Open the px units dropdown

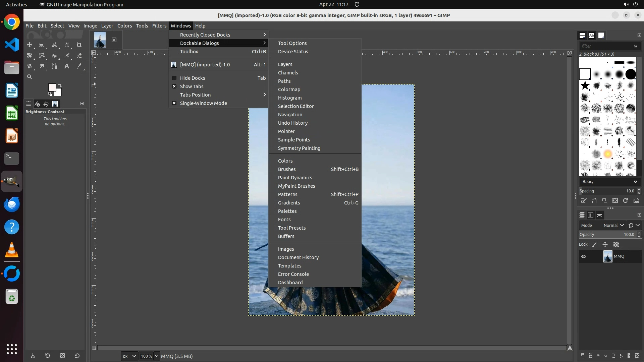click(x=129, y=356)
